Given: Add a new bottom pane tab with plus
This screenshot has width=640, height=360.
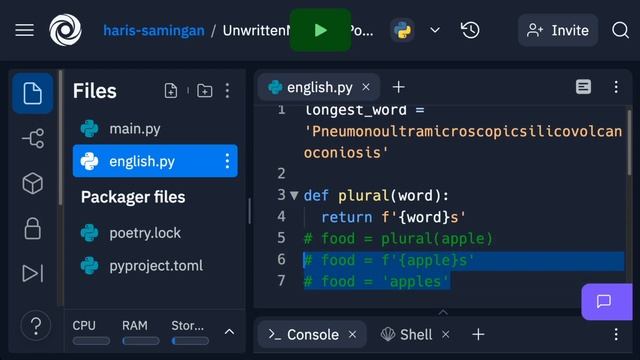Looking at the screenshot, I should 478,335.
